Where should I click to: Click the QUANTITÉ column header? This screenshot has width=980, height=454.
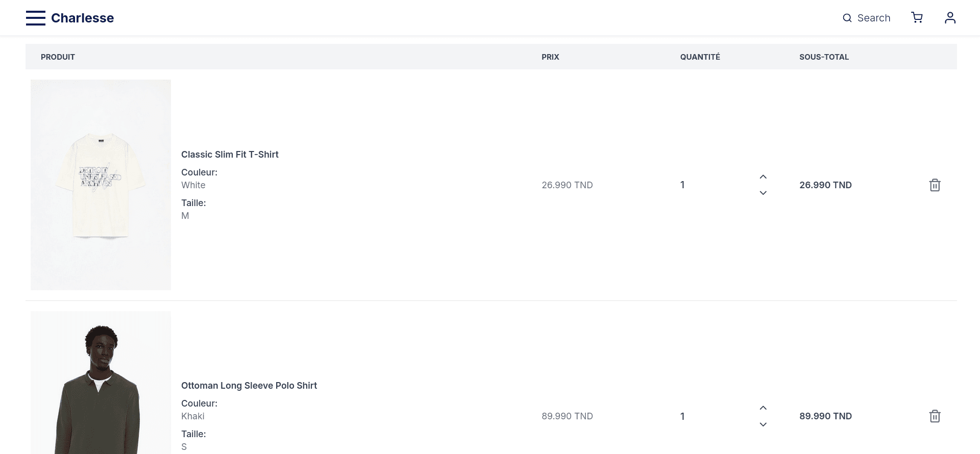(x=700, y=57)
